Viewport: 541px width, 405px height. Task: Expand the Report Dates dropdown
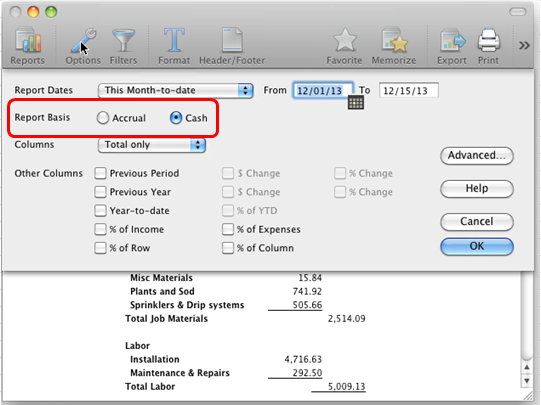click(x=176, y=90)
